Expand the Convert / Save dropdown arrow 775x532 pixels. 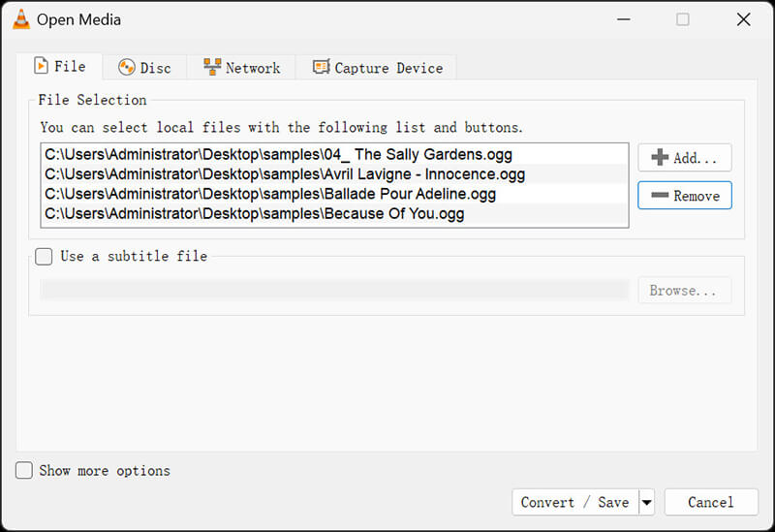(646, 502)
